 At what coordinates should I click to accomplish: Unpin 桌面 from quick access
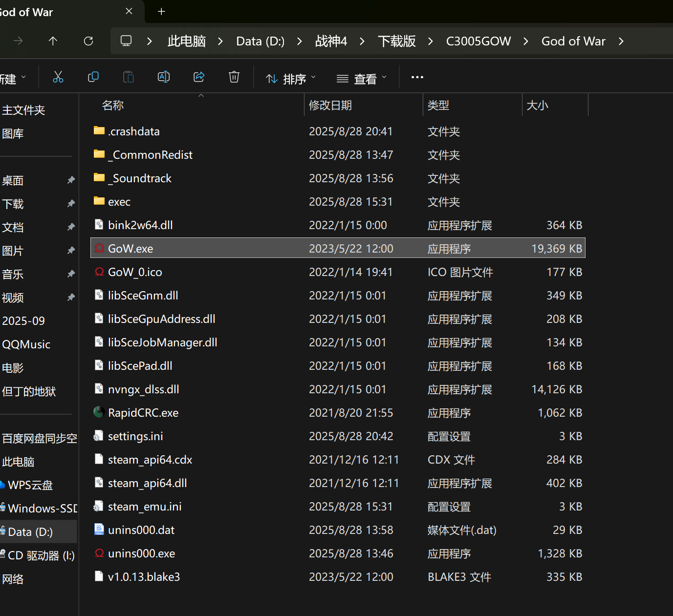coord(71,180)
